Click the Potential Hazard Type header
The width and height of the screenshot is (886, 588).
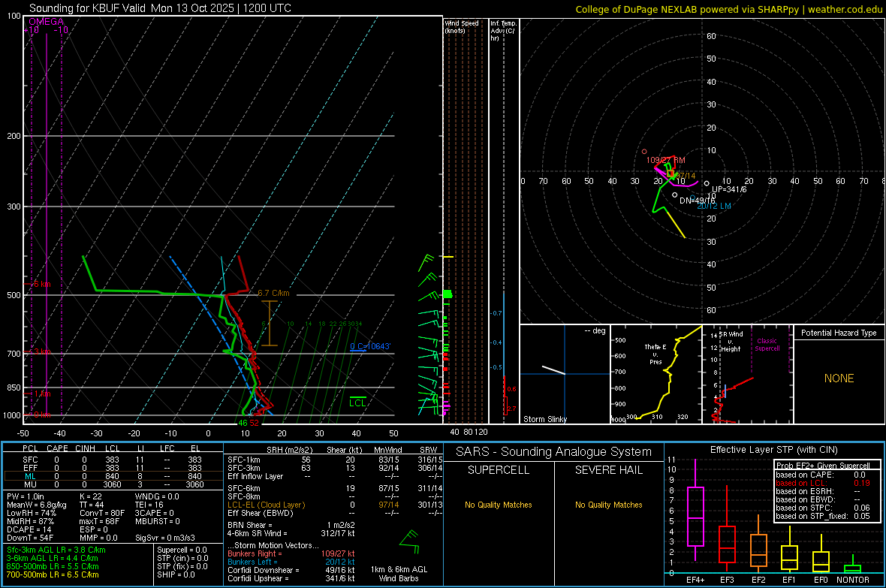point(839,333)
